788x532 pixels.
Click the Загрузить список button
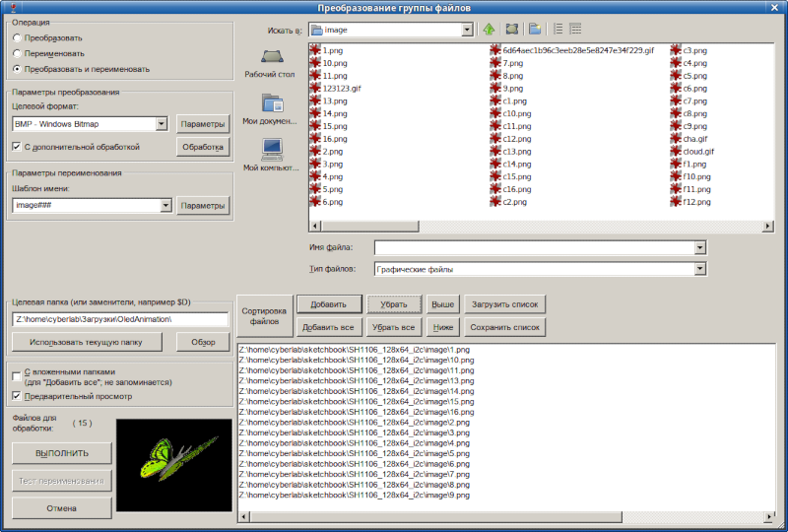click(x=504, y=304)
